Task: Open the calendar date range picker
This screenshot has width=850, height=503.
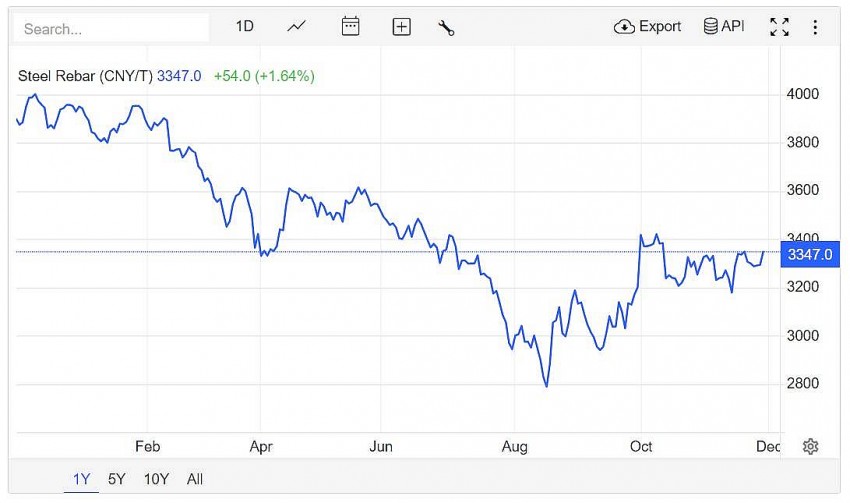Action: click(350, 27)
